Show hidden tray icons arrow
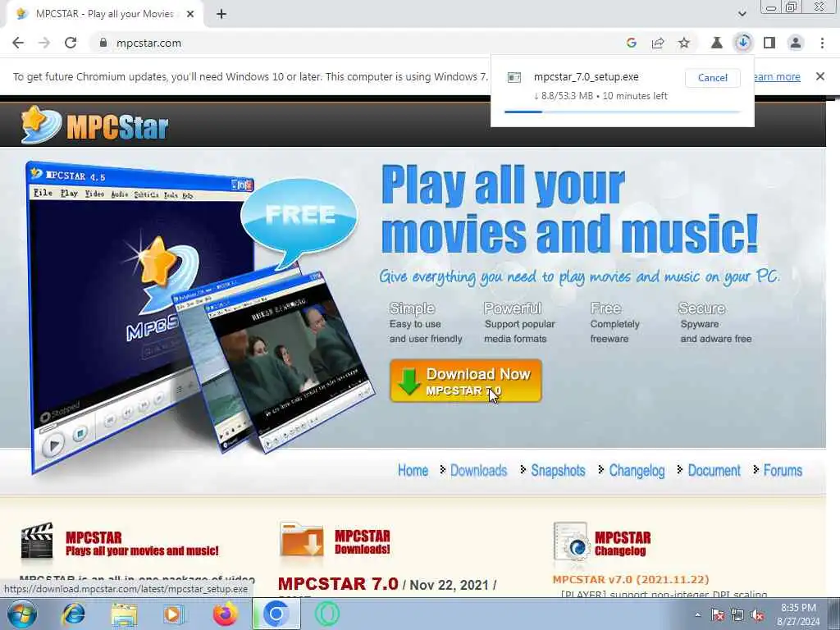 point(697,615)
